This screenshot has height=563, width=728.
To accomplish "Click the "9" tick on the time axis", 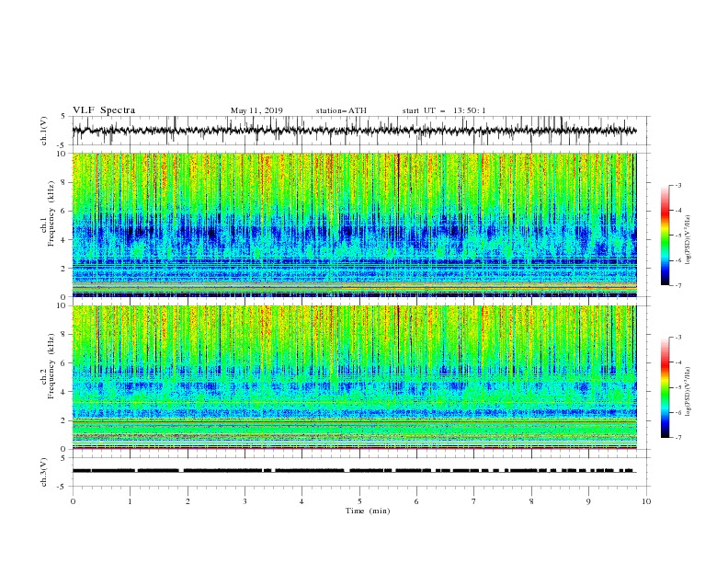I will pos(588,501).
